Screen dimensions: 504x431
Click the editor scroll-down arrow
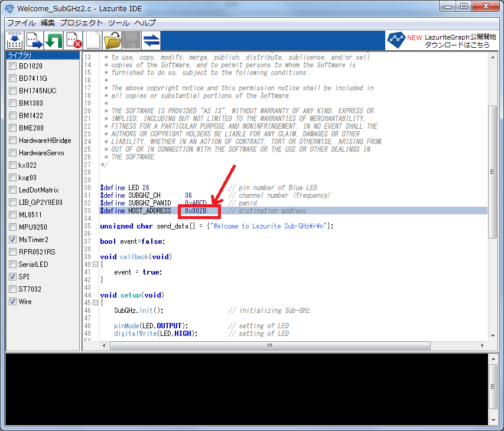pyautogui.click(x=493, y=336)
